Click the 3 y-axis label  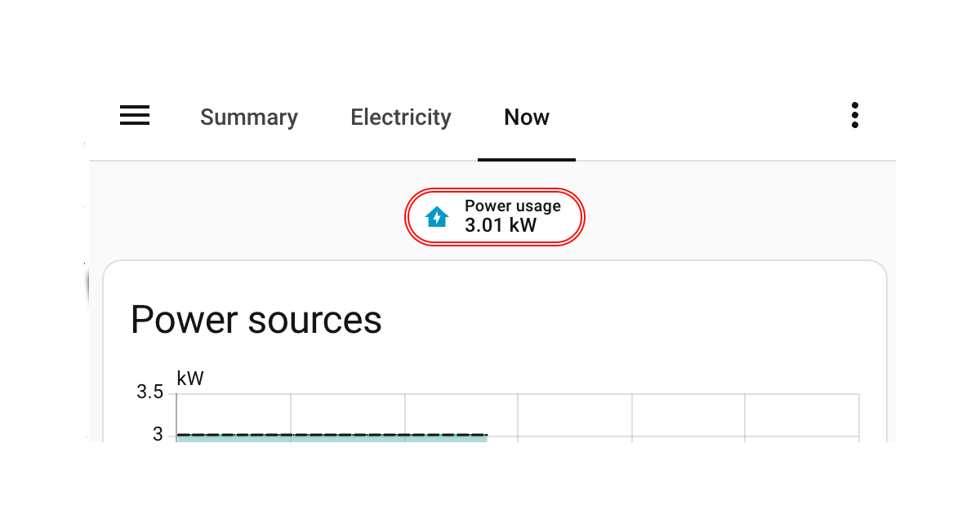pyautogui.click(x=158, y=434)
